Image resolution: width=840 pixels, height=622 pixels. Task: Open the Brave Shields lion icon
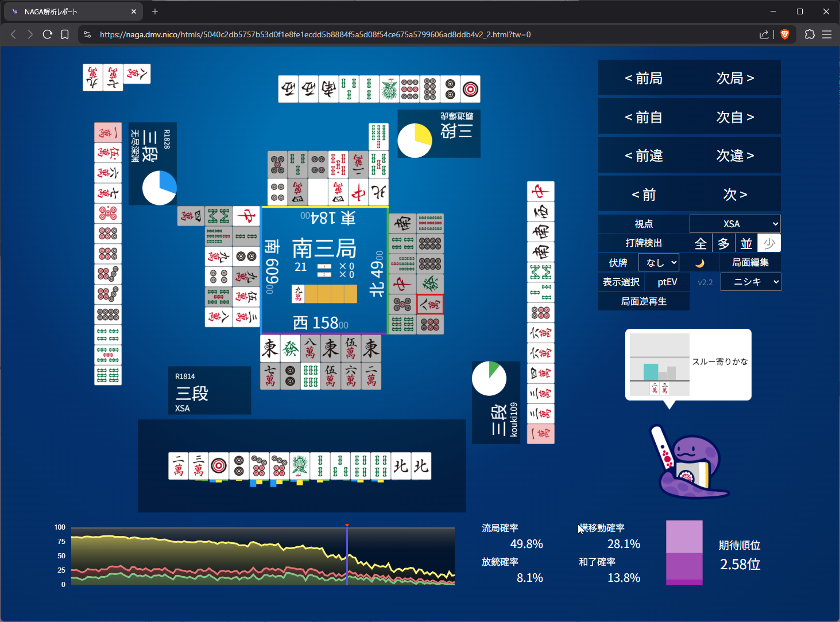point(785,34)
